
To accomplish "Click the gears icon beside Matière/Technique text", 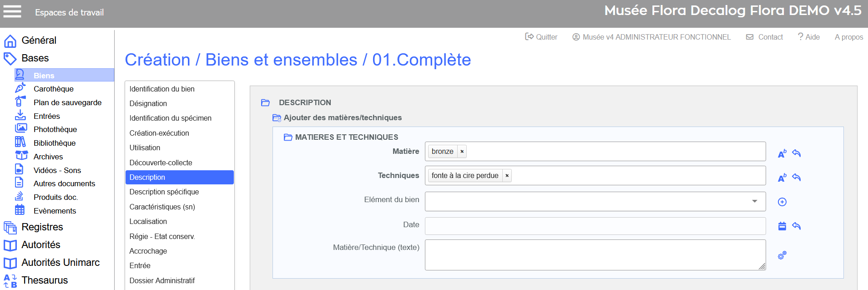I will [x=782, y=255].
